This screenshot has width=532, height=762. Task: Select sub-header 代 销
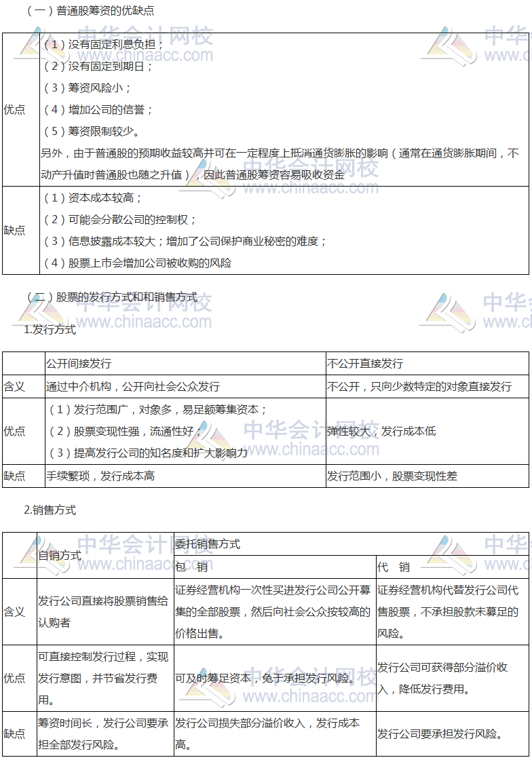click(x=394, y=567)
